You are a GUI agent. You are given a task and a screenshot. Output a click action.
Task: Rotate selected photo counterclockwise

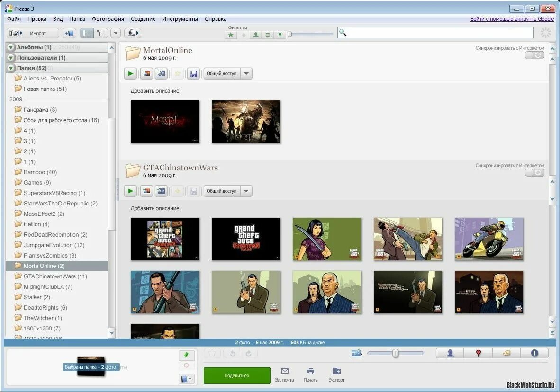tap(233, 354)
